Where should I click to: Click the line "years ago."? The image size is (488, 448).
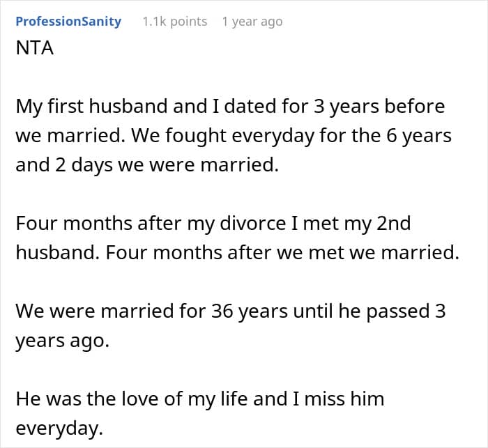pyautogui.click(x=63, y=340)
